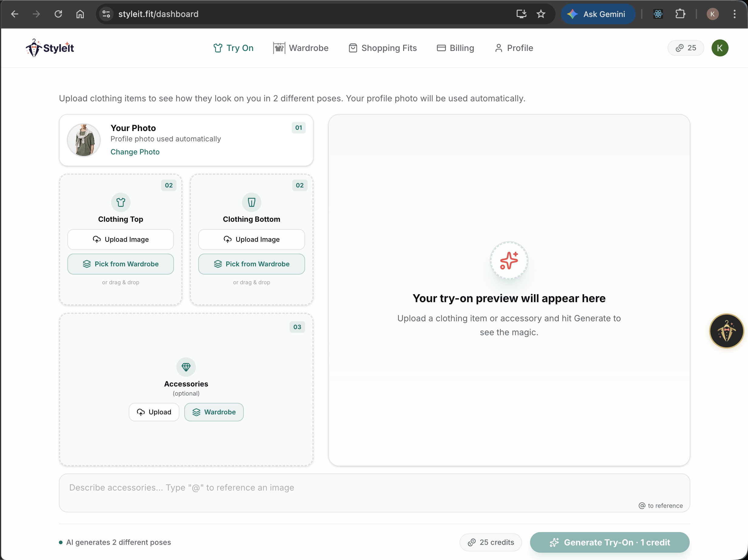Click the address bar URL styleit.fit/dashboard
748x560 pixels.
158,14
